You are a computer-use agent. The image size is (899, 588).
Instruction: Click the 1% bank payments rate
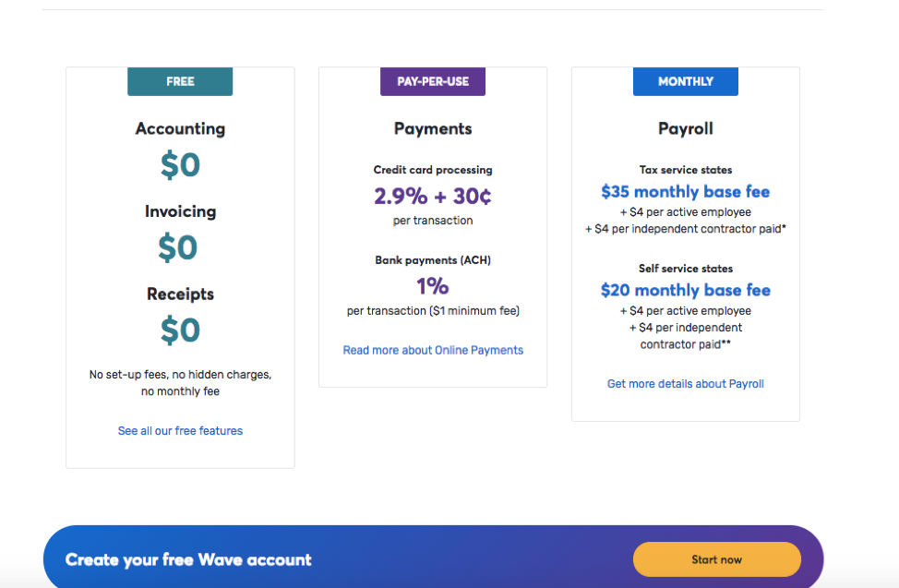433,285
